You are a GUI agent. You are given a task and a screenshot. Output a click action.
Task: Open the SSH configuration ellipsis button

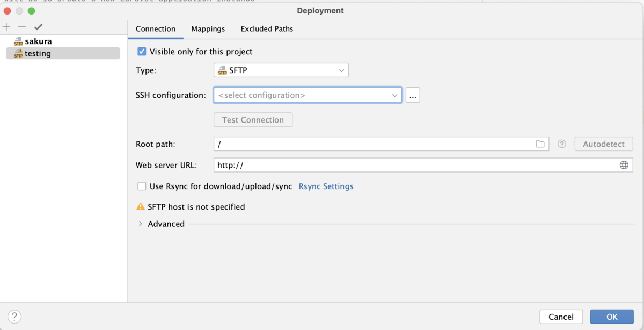pos(412,95)
